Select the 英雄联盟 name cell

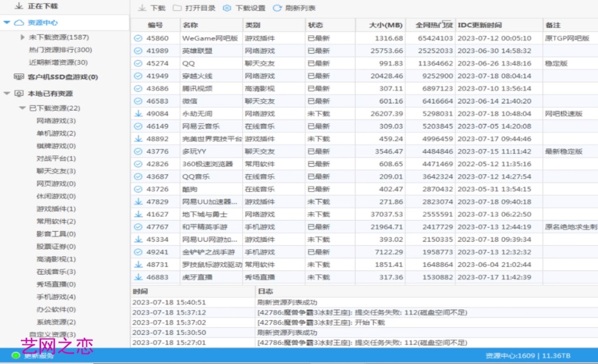pos(211,51)
